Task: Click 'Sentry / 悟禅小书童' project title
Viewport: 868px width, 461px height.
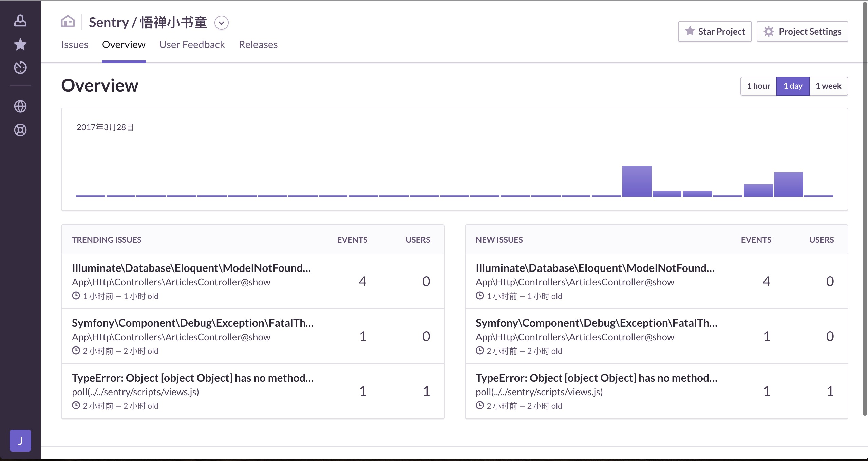Action: click(148, 22)
